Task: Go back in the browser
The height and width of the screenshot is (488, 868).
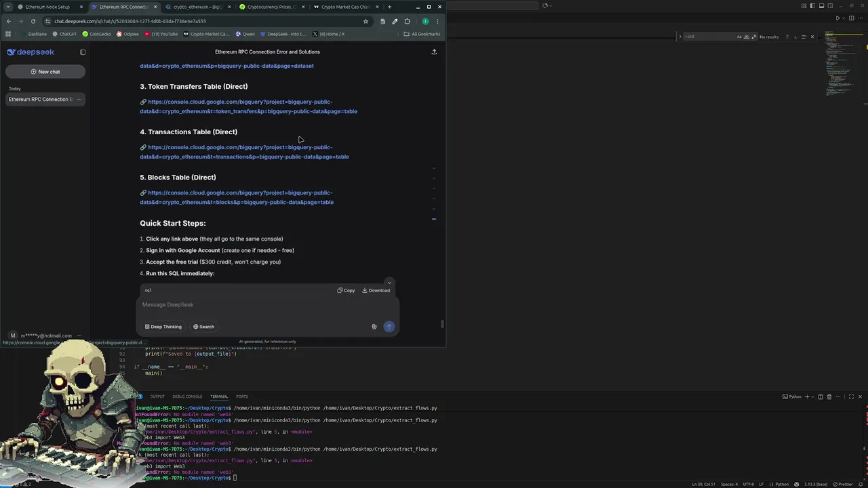Action: (8, 21)
